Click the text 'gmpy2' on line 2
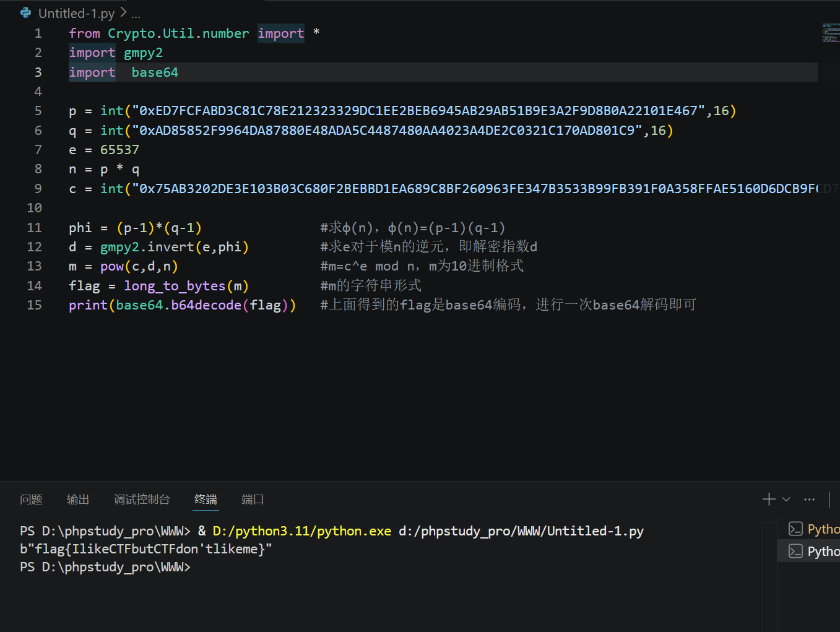 [x=143, y=53]
